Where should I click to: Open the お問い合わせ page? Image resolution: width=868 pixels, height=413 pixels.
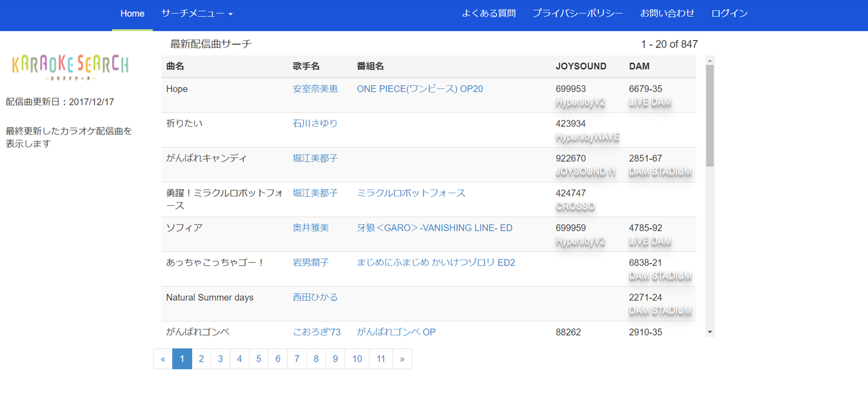tap(668, 14)
